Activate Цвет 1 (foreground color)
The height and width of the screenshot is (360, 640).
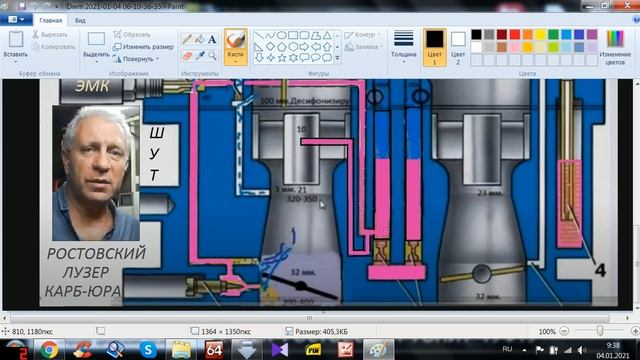434,47
